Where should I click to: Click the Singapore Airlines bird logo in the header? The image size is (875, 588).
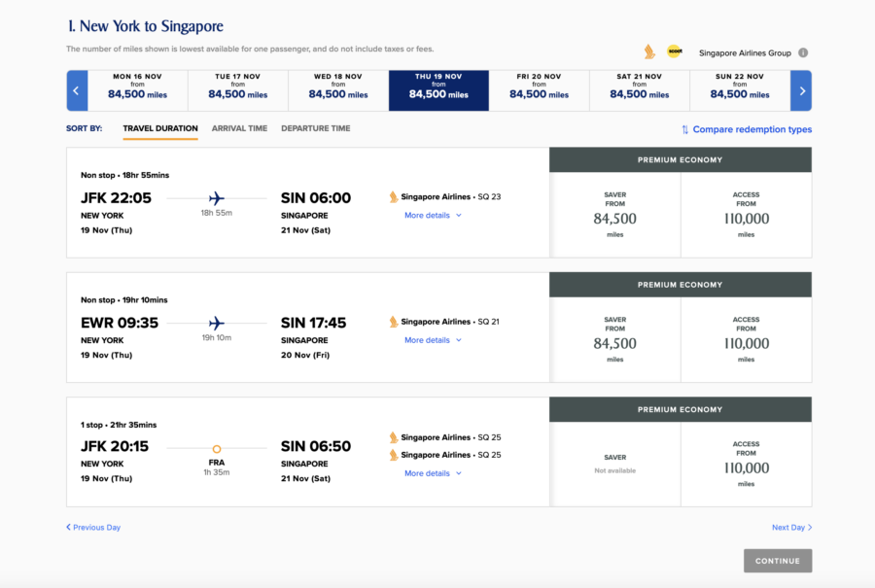tap(648, 52)
